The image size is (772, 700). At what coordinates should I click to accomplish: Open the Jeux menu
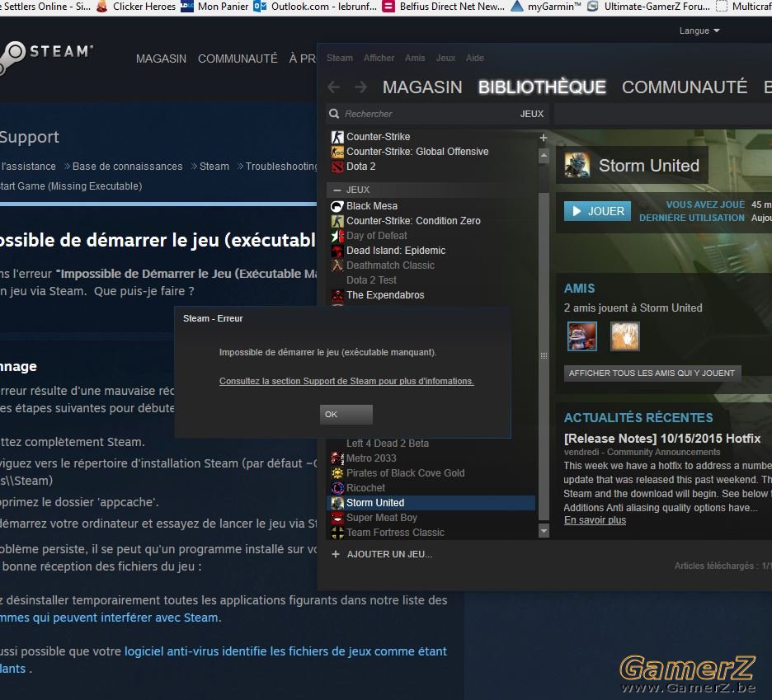445,58
